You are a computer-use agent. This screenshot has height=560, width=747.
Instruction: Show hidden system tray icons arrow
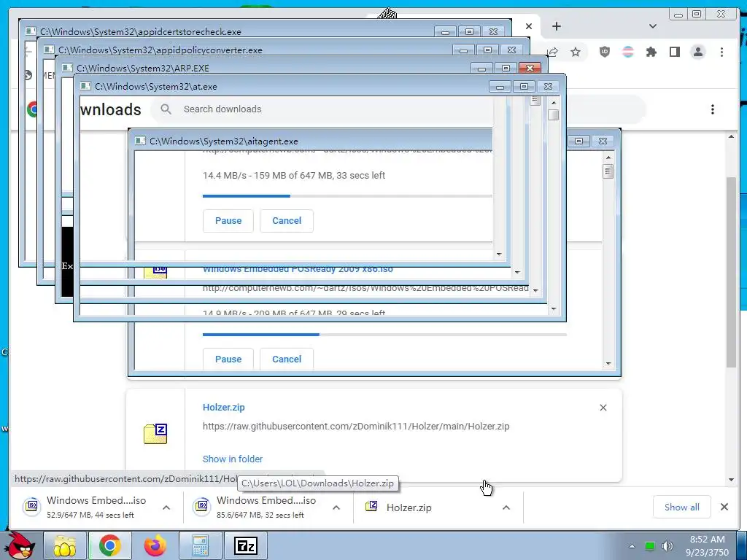click(632, 546)
